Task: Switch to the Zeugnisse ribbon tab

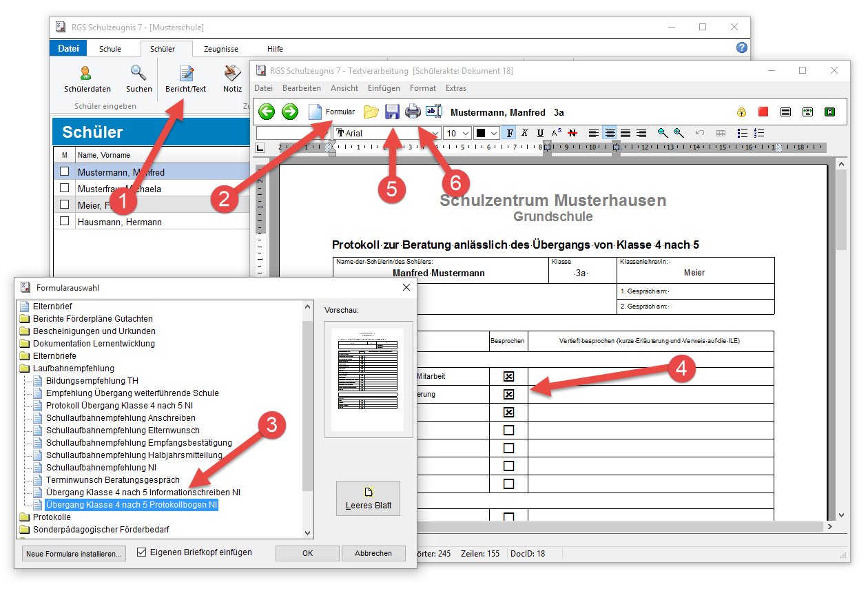Action: tap(220, 49)
